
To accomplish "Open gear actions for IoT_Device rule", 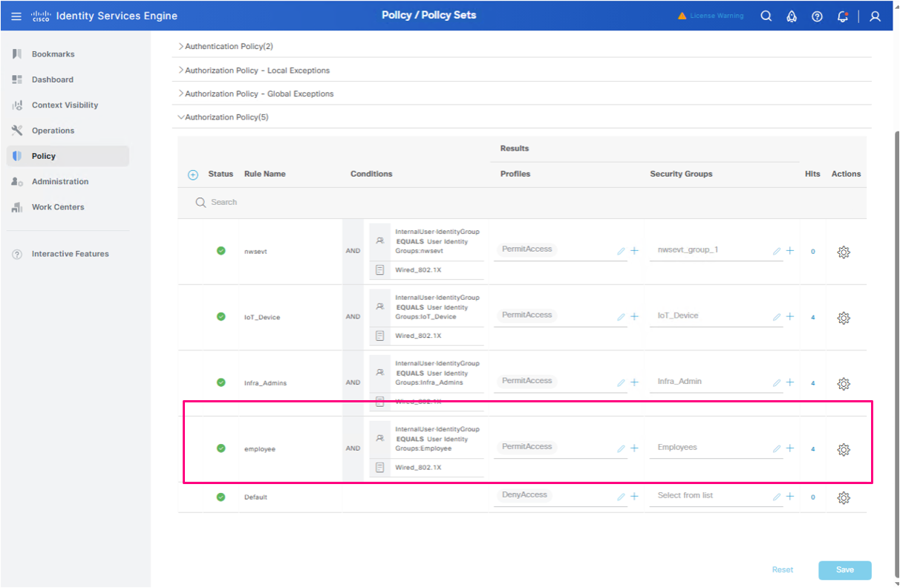I will (844, 318).
